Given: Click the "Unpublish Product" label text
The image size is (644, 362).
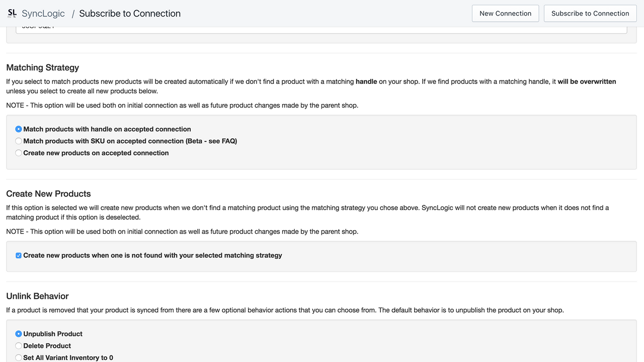Looking at the screenshot, I should 53,333.
